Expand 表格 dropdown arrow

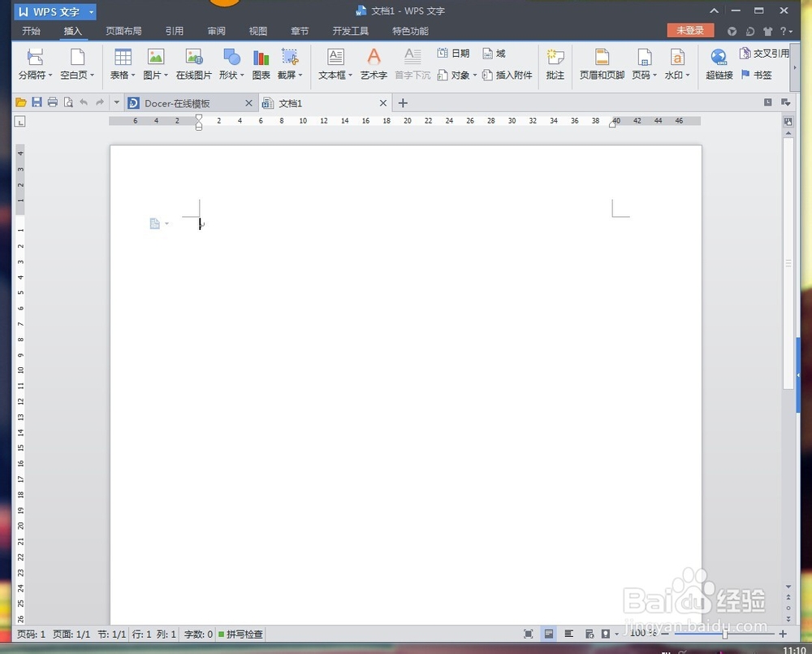133,75
